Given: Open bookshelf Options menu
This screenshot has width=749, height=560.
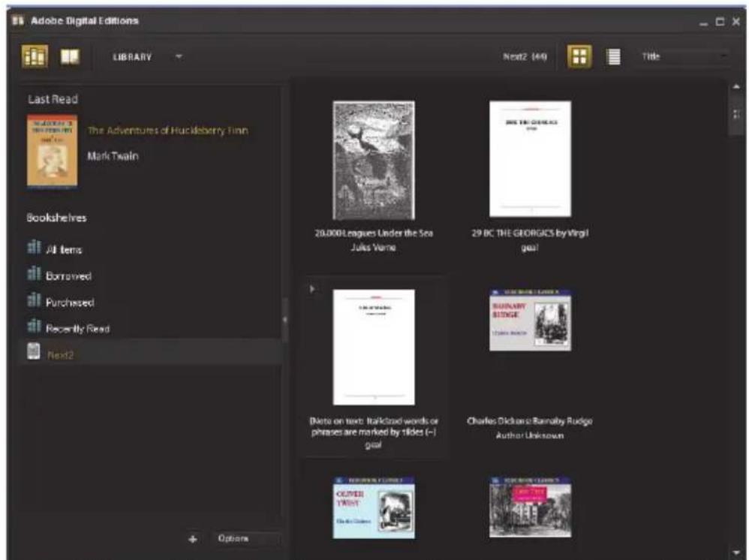Looking at the screenshot, I should click(245, 538).
